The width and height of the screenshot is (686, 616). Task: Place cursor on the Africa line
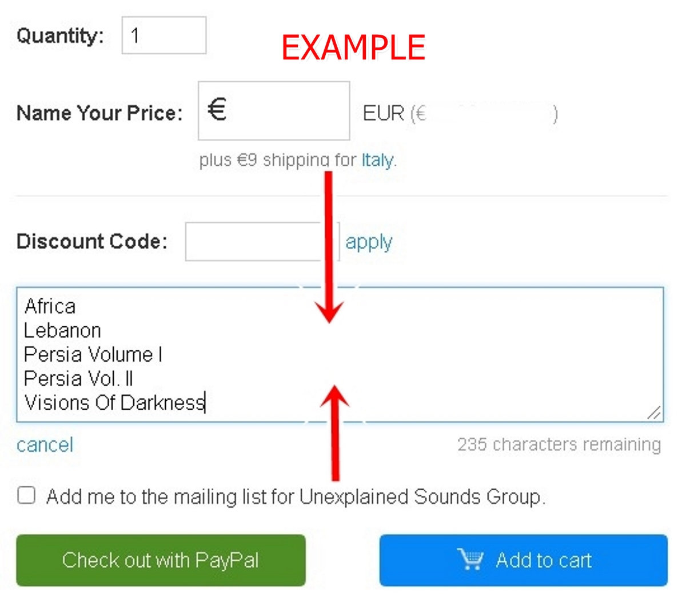[x=50, y=306]
